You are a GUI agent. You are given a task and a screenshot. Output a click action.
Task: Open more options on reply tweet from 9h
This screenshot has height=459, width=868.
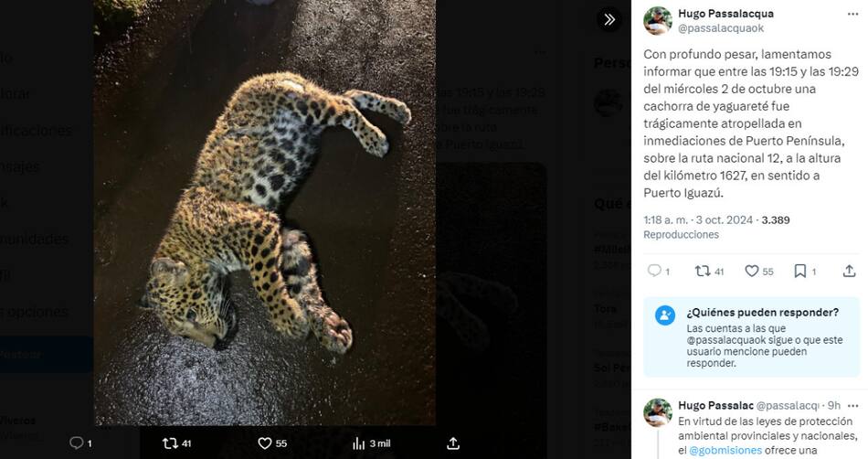[x=852, y=406]
